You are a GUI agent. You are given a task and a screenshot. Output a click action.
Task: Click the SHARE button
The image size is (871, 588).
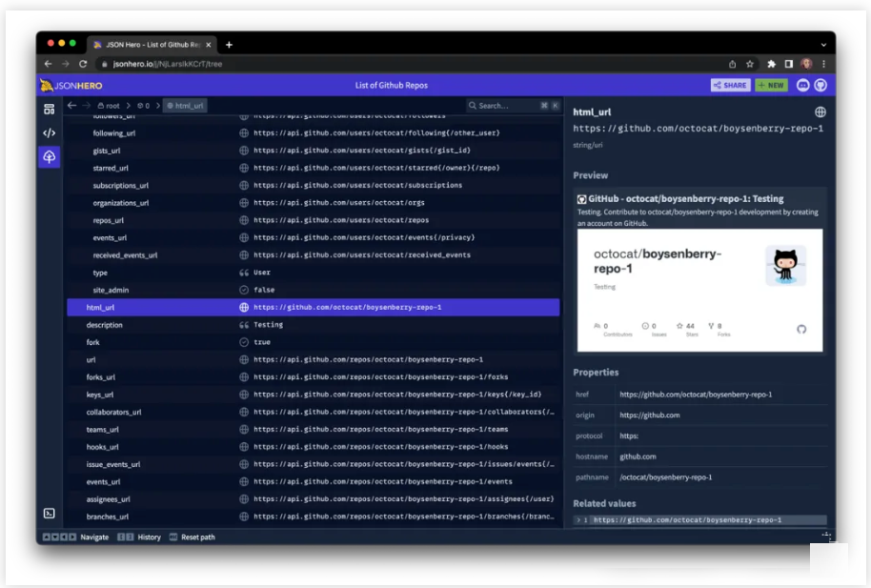point(730,85)
